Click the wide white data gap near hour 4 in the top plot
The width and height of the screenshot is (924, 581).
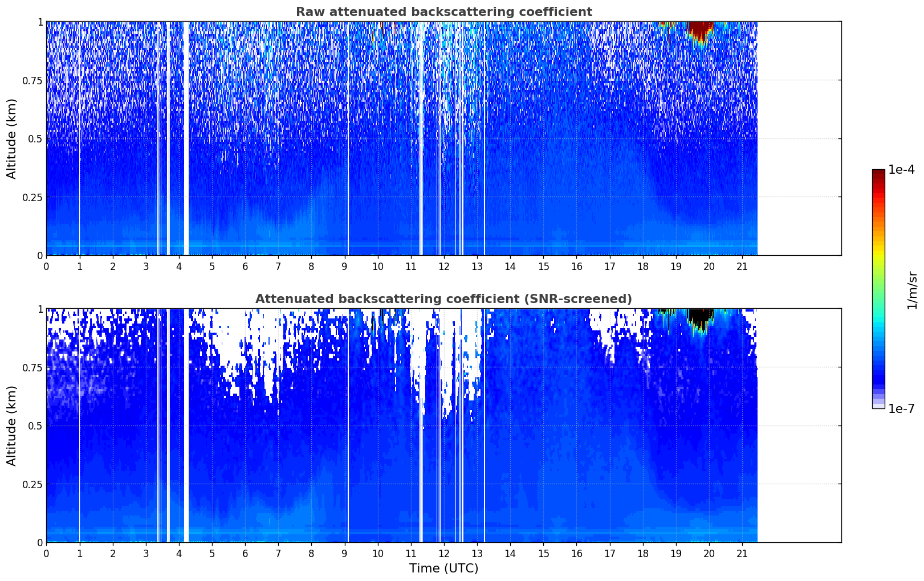186,138
